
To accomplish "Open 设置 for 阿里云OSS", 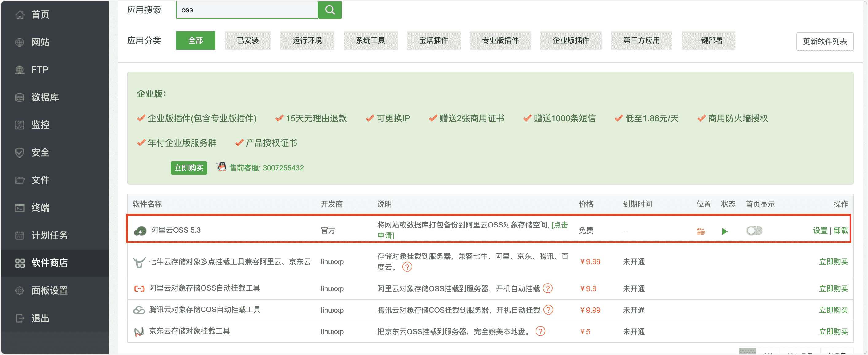I will pos(820,231).
